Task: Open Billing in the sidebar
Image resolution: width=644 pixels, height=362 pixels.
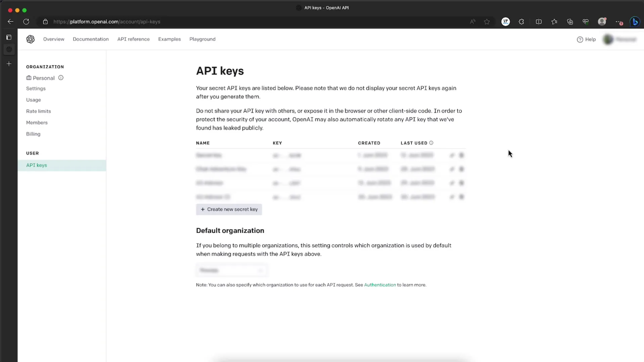Action: click(33, 134)
